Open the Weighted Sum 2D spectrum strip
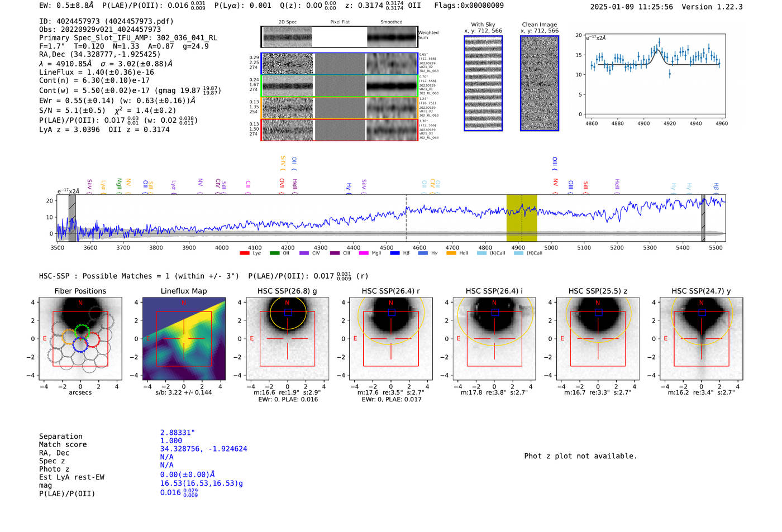This screenshot has width=782, height=532. 340,37
